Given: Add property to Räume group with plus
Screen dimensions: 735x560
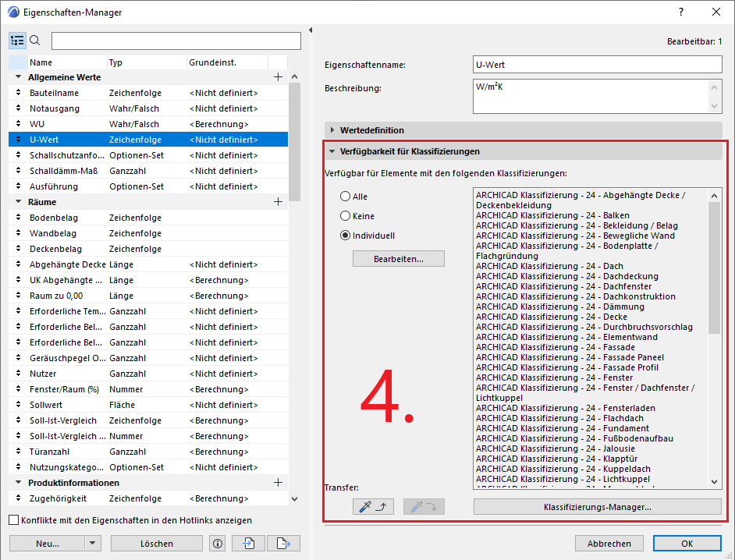Looking at the screenshot, I should (278, 202).
